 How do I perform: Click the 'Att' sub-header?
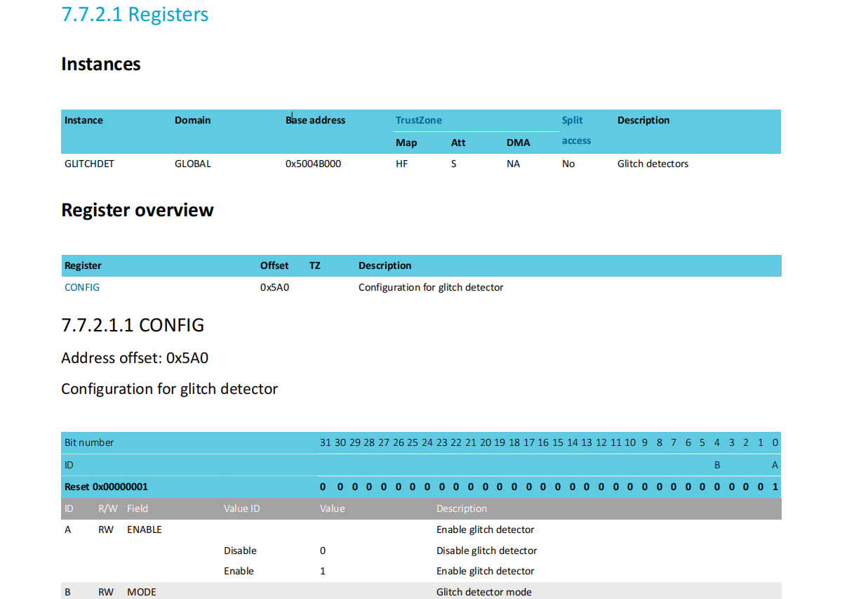[458, 143]
